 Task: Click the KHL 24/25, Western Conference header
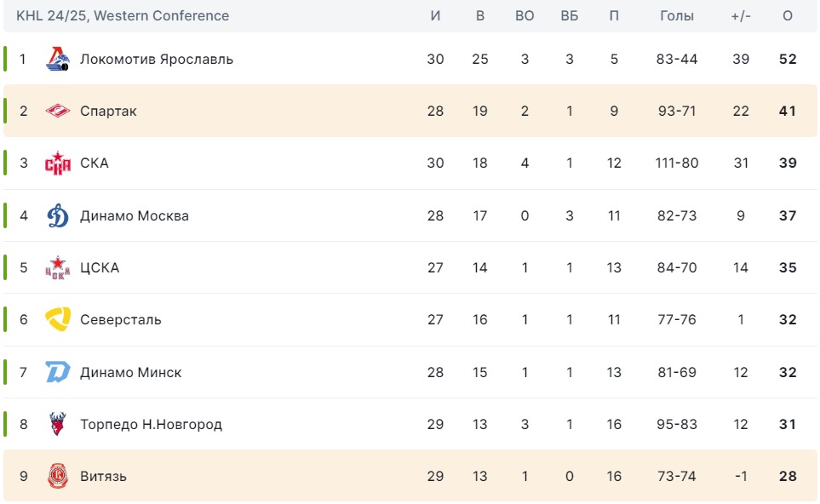[x=123, y=16]
